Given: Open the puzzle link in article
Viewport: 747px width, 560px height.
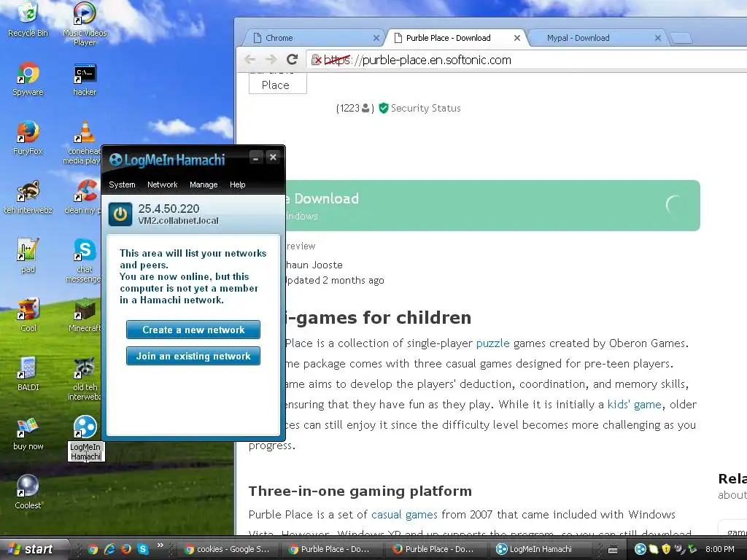Looking at the screenshot, I should [x=492, y=343].
